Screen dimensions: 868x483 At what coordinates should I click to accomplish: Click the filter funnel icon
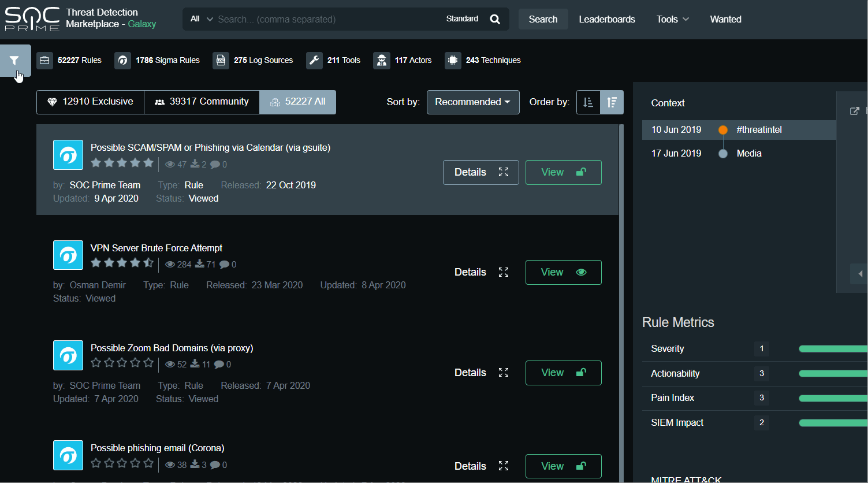[15, 60]
